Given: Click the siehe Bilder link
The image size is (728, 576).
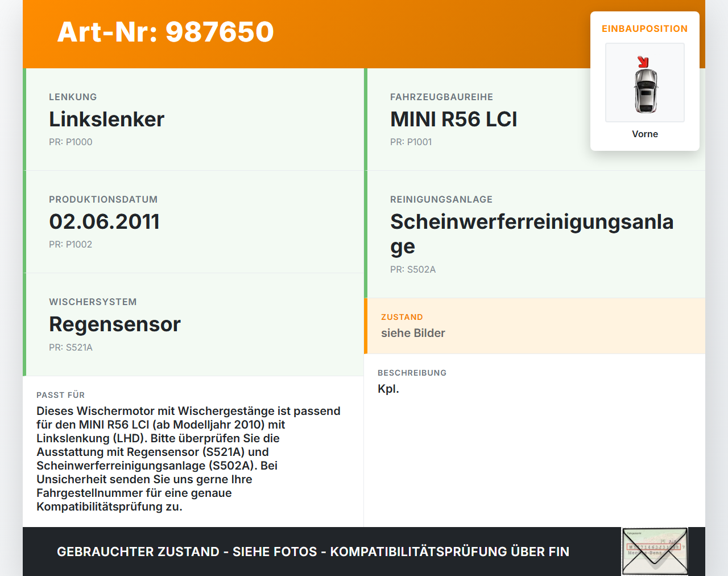Looking at the screenshot, I should click(x=413, y=333).
